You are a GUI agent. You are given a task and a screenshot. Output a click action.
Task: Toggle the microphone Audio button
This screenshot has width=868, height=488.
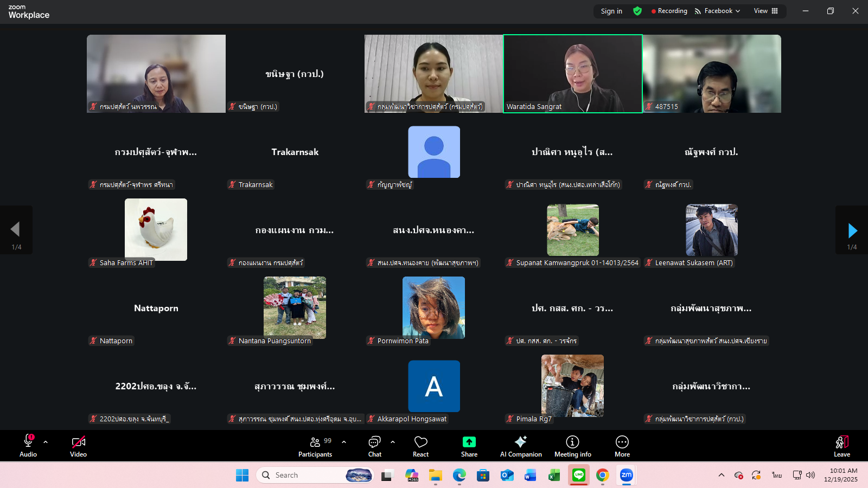(x=28, y=446)
